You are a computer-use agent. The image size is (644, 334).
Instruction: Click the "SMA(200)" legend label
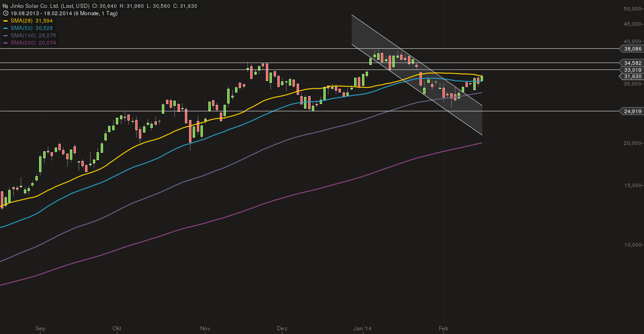coord(23,43)
